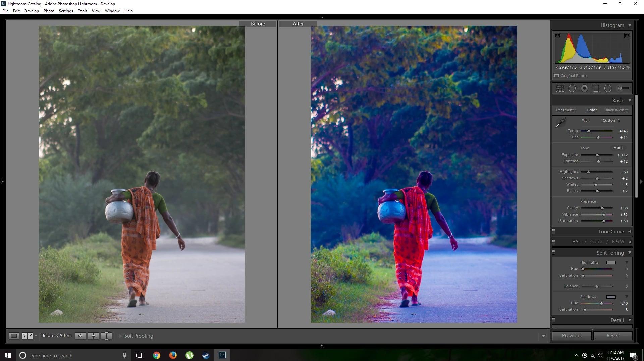Click the Previous button
This screenshot has height=361, width=644.
(572, 335)
